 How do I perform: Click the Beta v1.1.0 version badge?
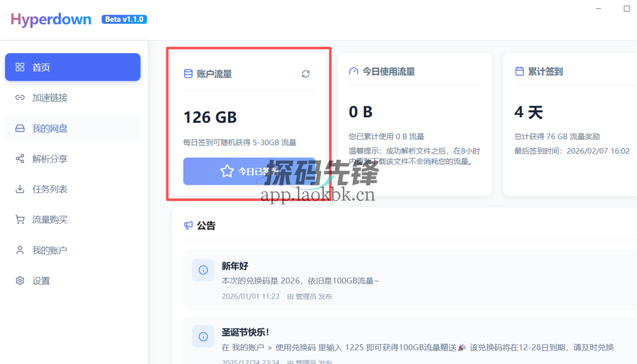(124, 19)
